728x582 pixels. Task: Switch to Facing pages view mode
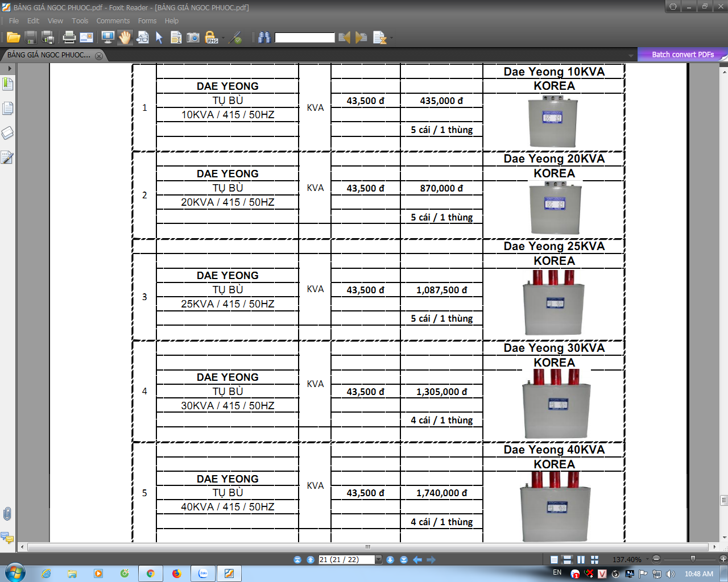tap(581, 560)
